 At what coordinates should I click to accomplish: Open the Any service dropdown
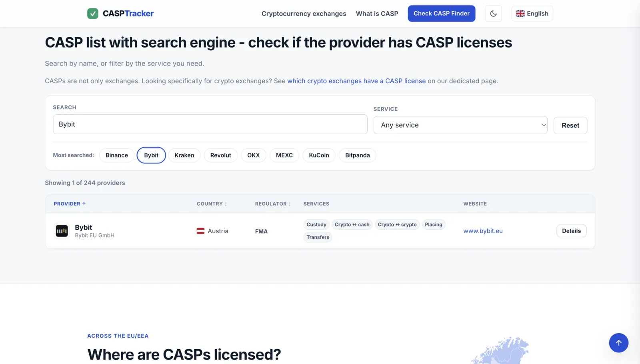(460, 125)
